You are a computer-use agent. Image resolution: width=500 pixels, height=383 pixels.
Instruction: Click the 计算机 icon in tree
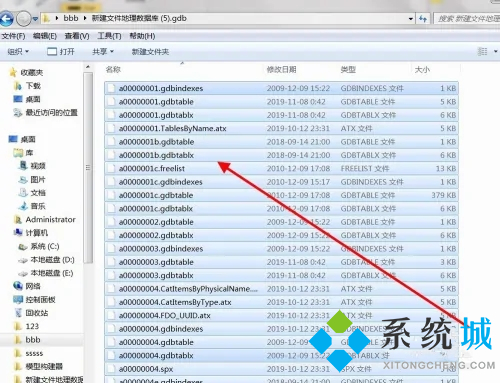coord(18,233)
